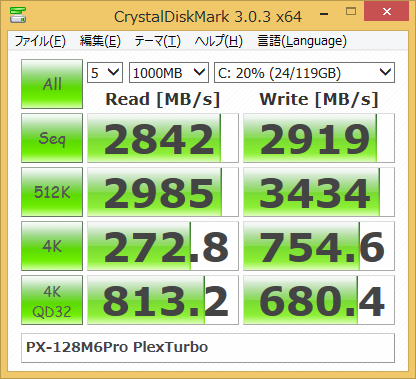
Task: Open the ヘルプ(H) menu
Action: (218, 41)
